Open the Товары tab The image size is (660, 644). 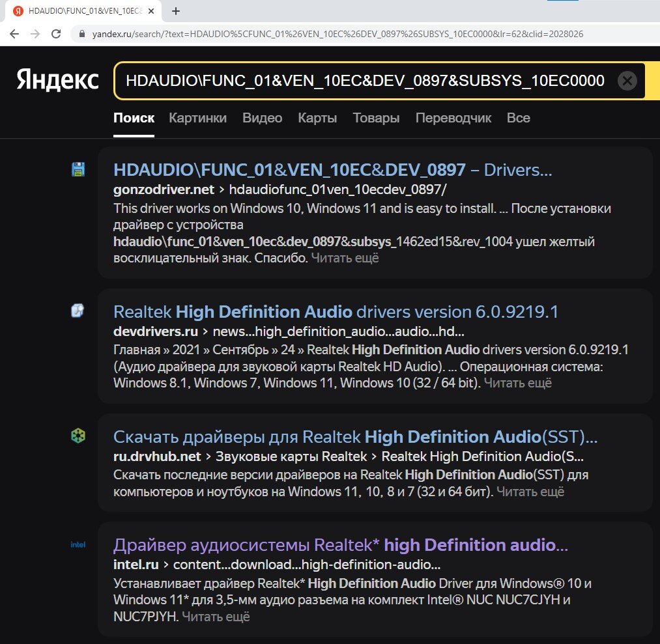pyautogui.click(x=377, y=118)
